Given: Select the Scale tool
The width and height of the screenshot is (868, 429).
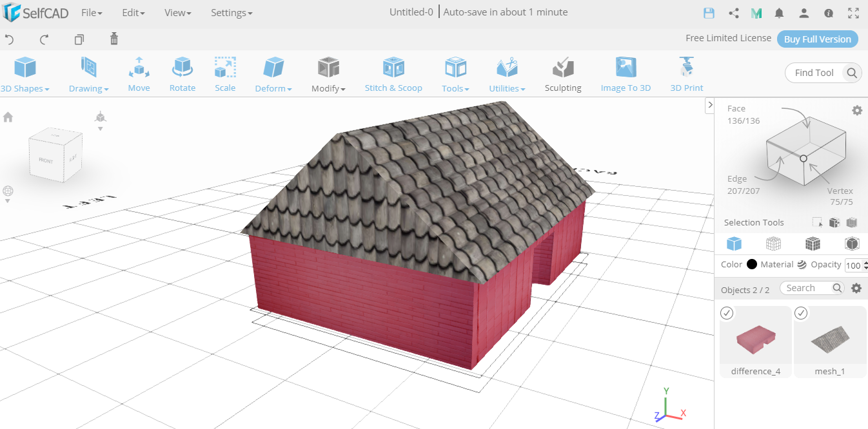Looking at the screenshot, I should 225,75.
